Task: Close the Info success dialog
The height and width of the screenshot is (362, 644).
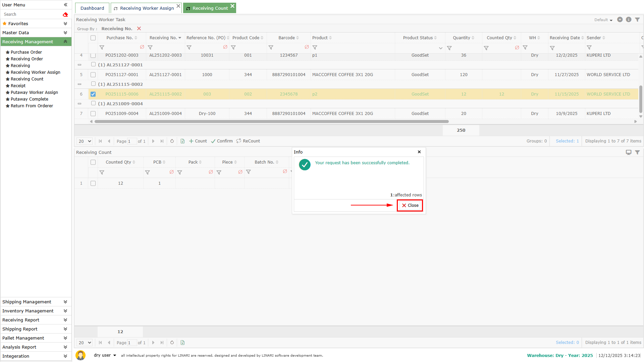Action: [x=410, y=205]
